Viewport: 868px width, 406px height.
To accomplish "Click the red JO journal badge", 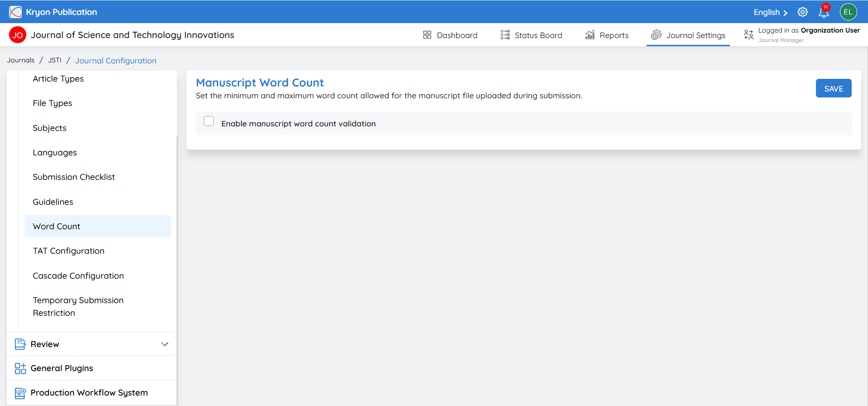I will (18, 35).
